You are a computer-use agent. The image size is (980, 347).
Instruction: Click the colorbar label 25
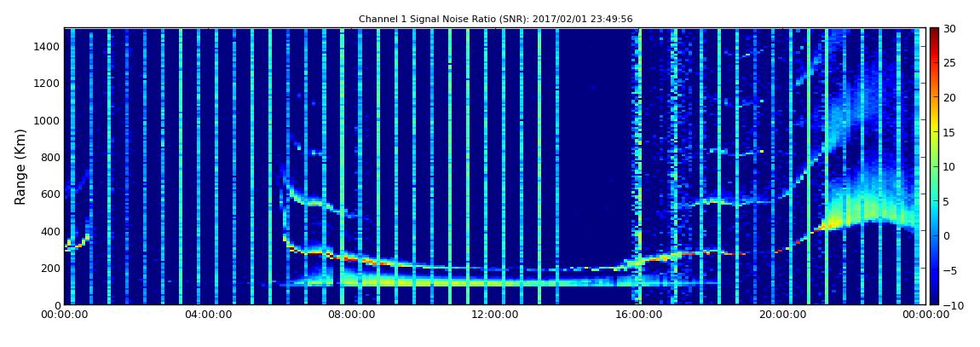950,63
